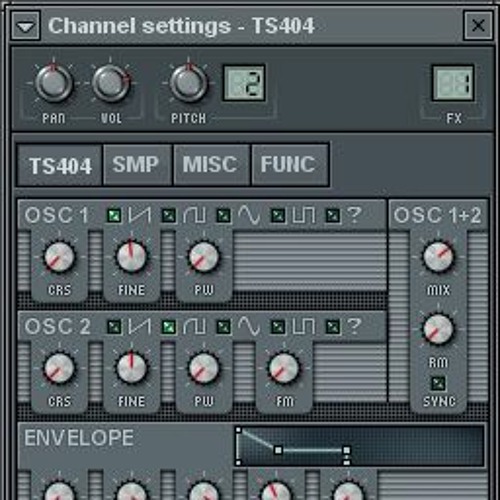Click OSC 1 question mark noise icon
Image resolution: width=500 pixels, height=500 pixels.
point(354,215)
